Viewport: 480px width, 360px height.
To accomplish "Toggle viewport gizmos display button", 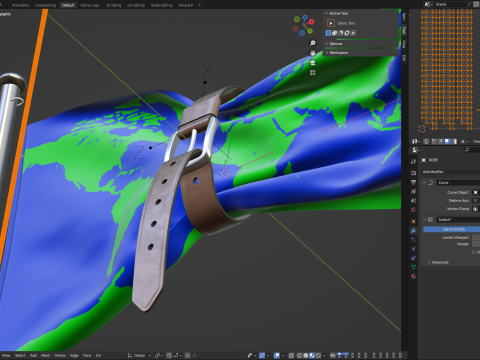I will pos(262,355).
